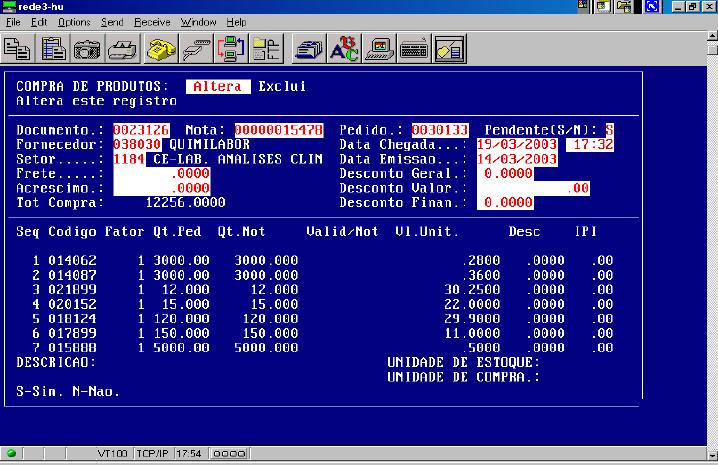Click the Setor code field 1184

(129, 159)
